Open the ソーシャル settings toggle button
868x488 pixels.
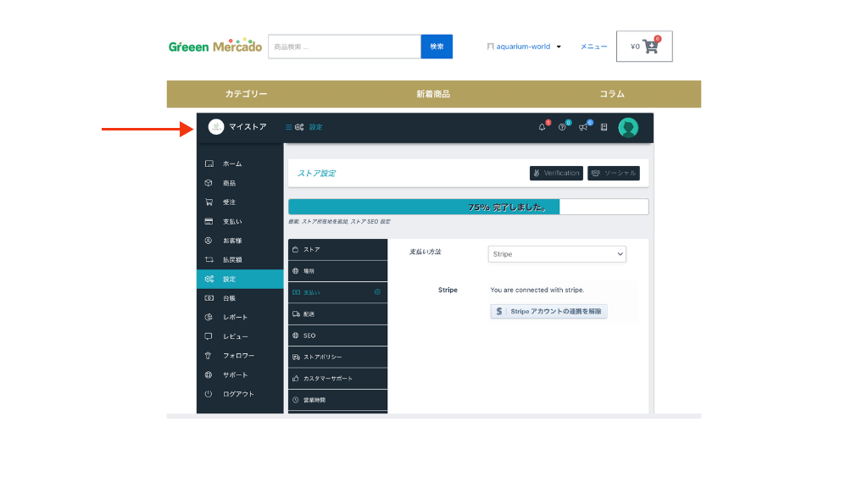coord(613,173)
